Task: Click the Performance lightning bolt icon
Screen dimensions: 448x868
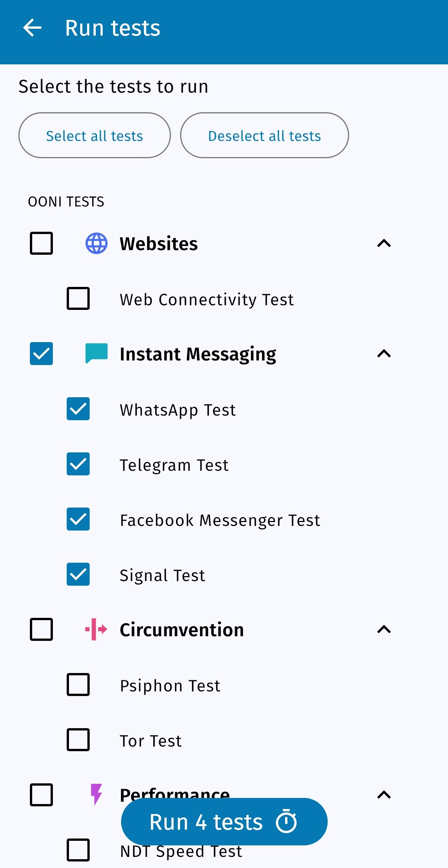Action: [x=96, y=794]
